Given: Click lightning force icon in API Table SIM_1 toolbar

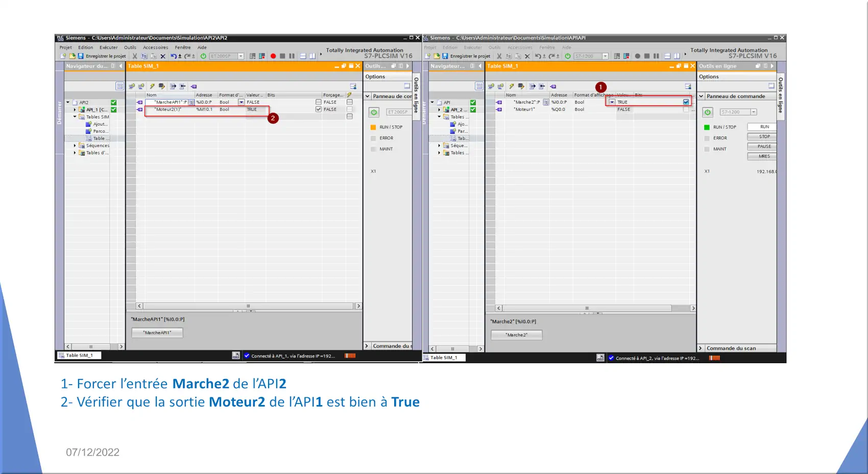Looking at the screenshot, I should click(512, 86).
